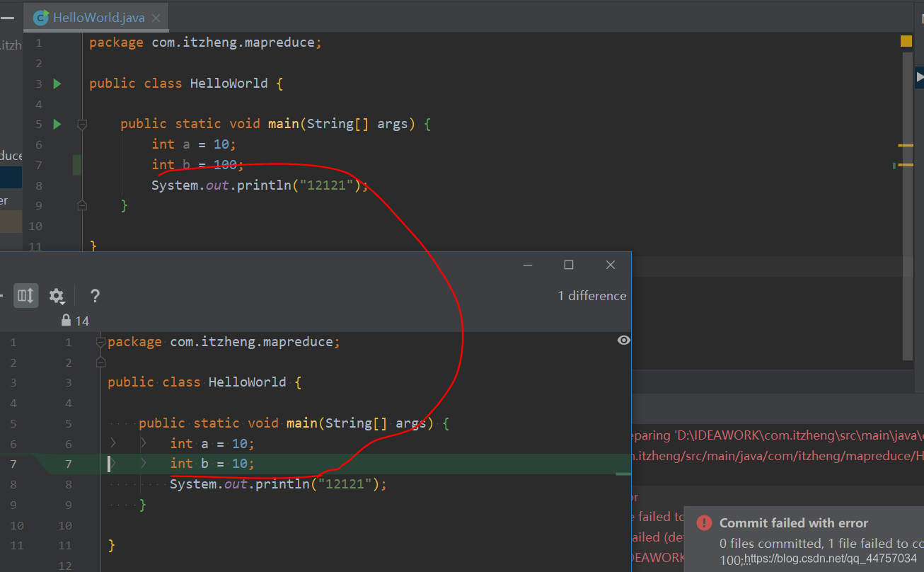Toggle synchronize scrolling in diff viewer
This screenshot has height=572, width=924.
click(25, 296)
